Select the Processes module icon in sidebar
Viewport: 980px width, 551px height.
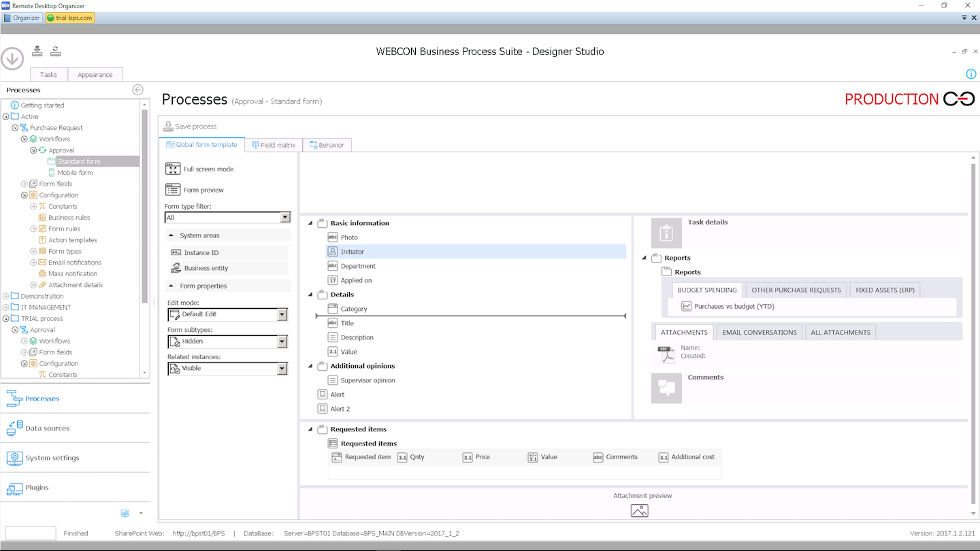[15, 398]
